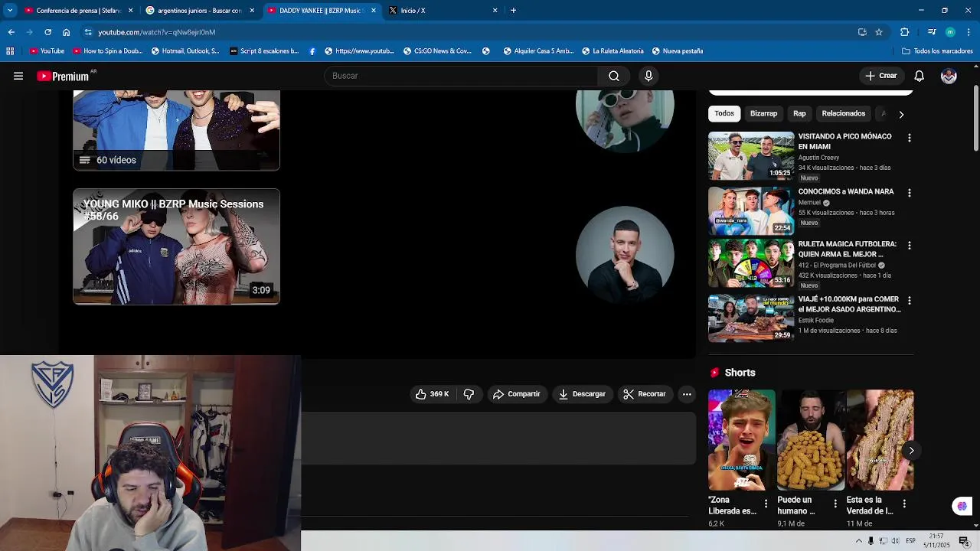Open the tab search dropdown
The image size is (980, 551).
10,11
